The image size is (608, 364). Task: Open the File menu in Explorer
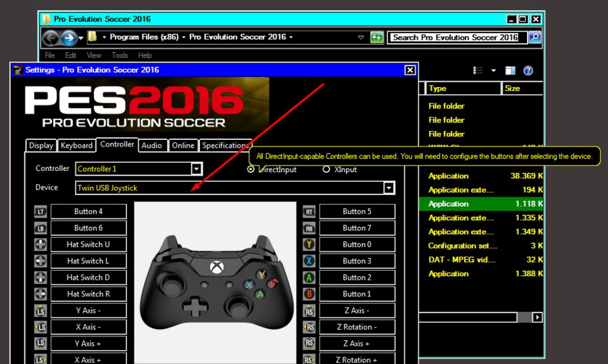(x=49, y=55)
